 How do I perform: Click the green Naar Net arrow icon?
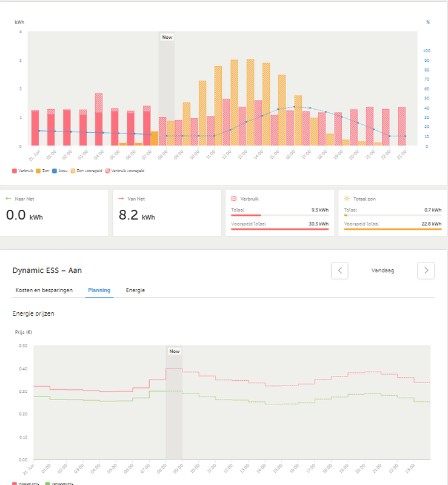pyautogui.click(x=8, y=199)
